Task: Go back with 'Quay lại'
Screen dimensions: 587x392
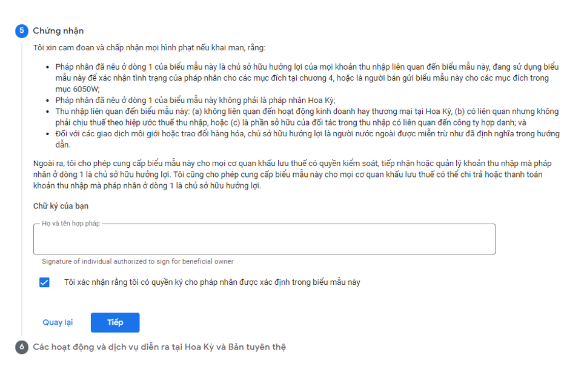Action: (58, 322)
